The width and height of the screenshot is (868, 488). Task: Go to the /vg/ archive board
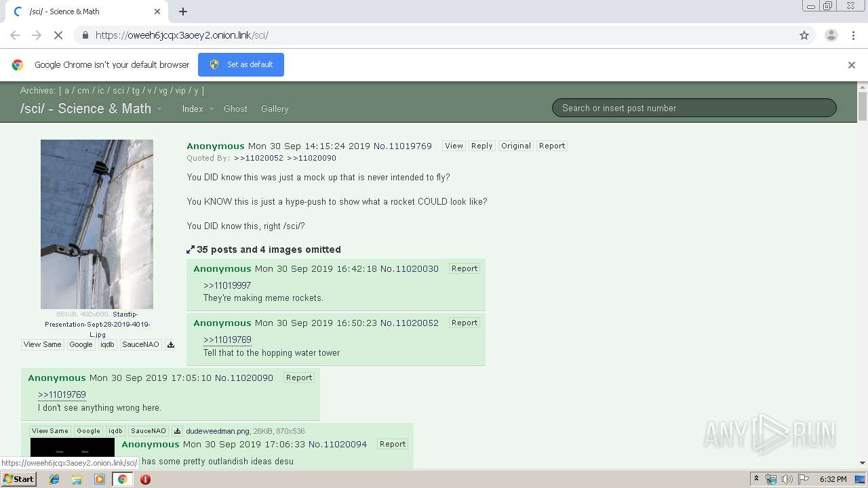163,90
